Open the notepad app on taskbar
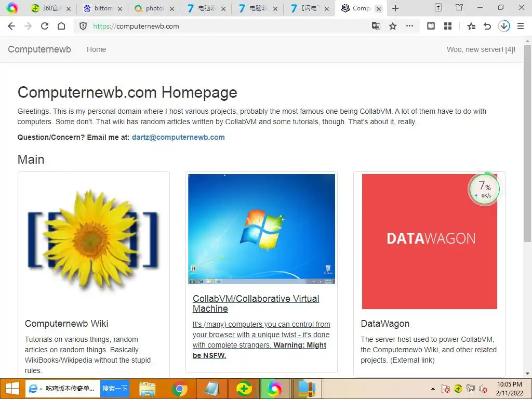This screenshot has height=399, width=532. tap(211, 389)
